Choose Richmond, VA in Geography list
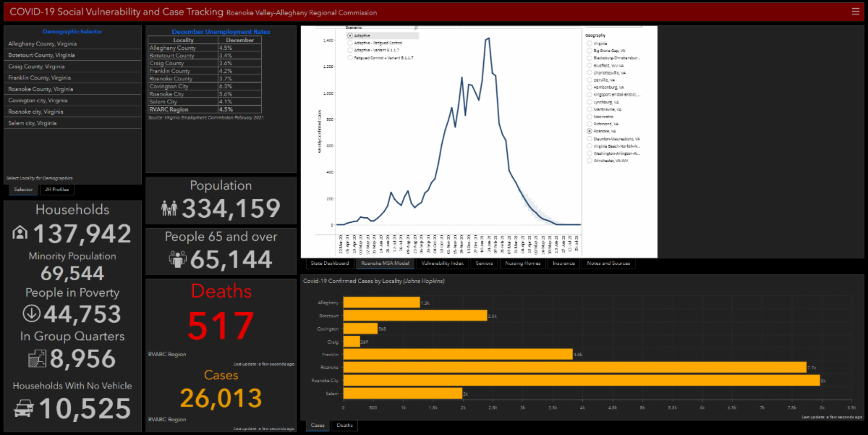This screenshot has width=868, height=435. pyautogui.click(x=590, y=124)
